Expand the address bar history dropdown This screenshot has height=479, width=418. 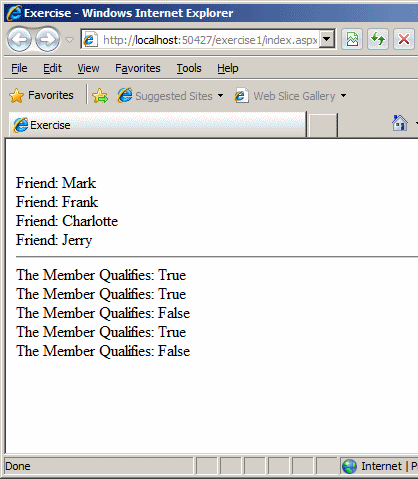(x=327, y=40)
